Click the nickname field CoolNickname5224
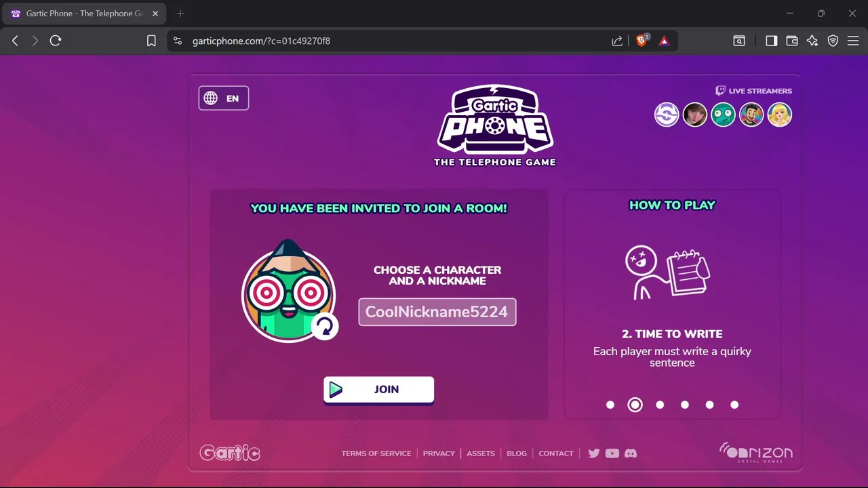This screenshot has width=868, height=488. 437,312
